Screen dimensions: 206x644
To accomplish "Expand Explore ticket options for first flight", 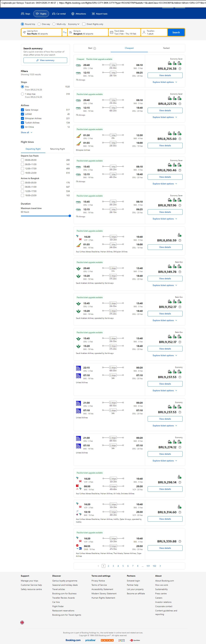I will pos(165,82).
